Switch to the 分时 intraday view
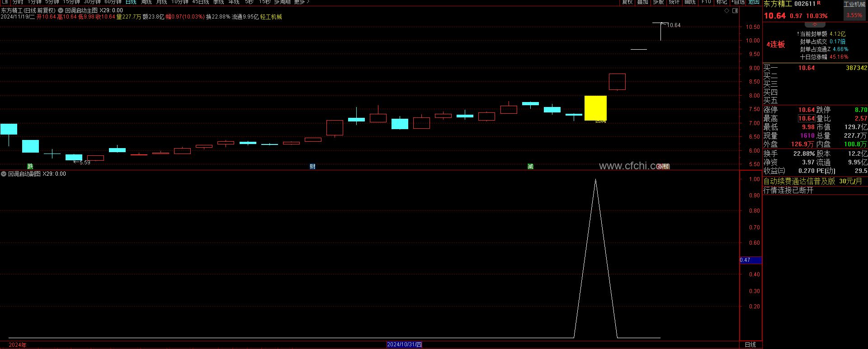Screen dimensions: 868x349 click(18, 2)
